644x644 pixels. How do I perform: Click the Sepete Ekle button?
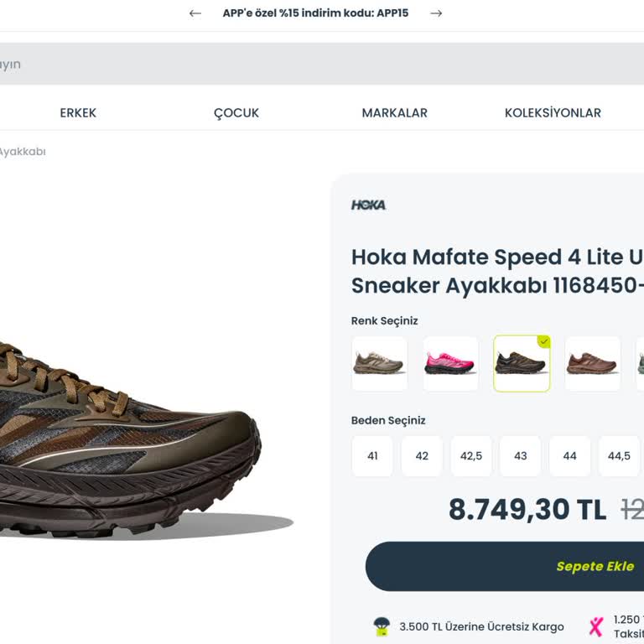pos(505,566)
